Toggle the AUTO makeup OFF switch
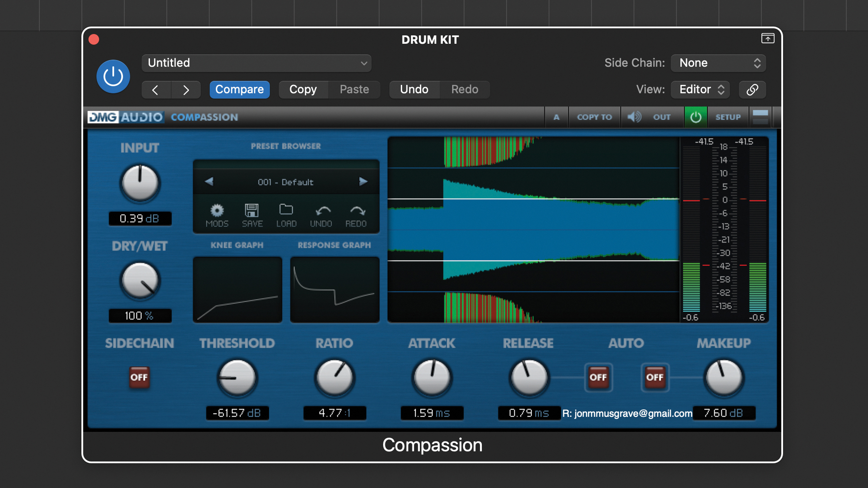 [655, 377]
